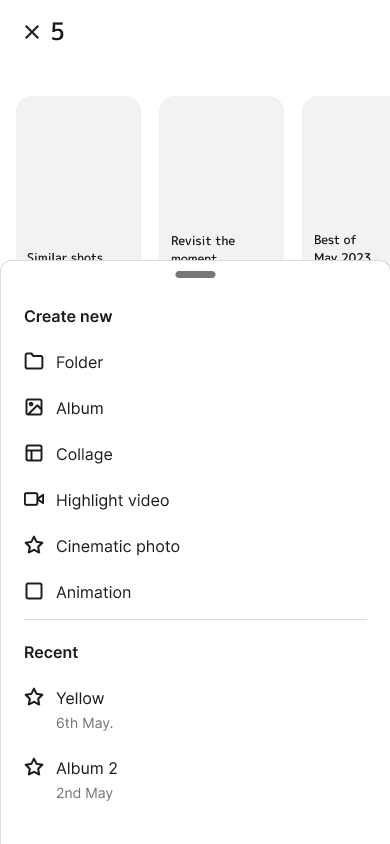This screenshot has width=390, height=844.
Task: Select the Album option
Action: coord(195,408)
